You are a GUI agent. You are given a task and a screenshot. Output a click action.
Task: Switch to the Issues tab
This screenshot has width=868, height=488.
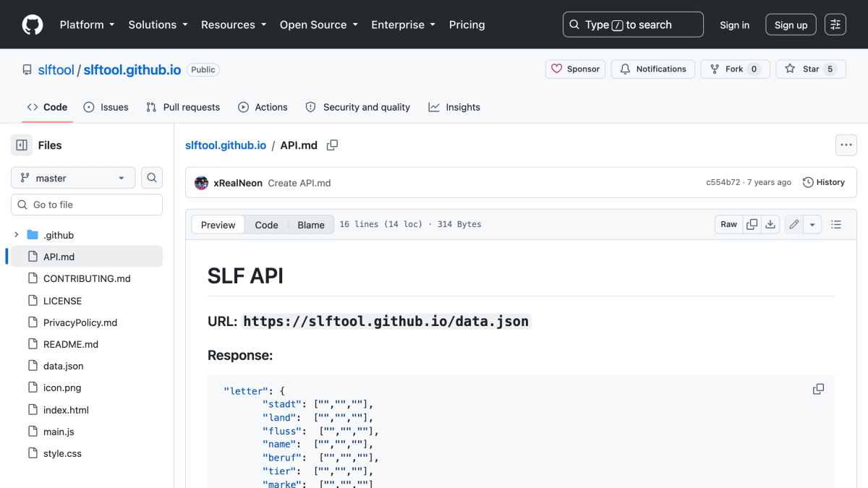106,107
